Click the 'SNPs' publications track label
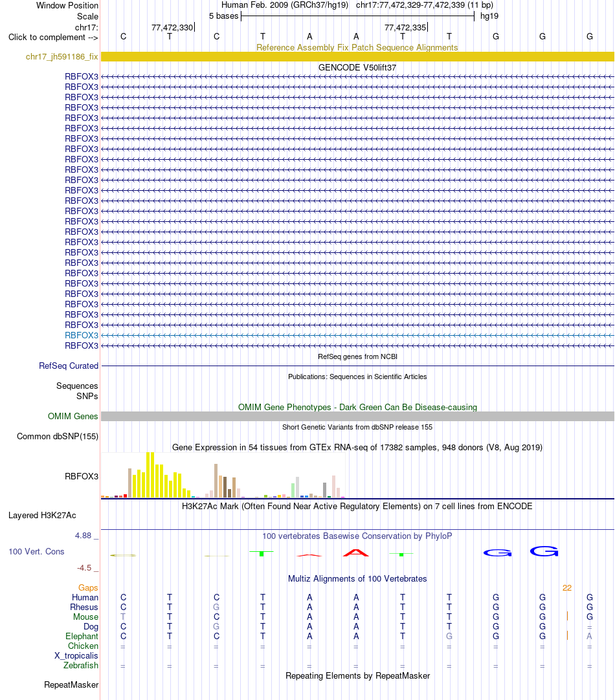The width and height of the screenshot is (615, 700). click(87, 397)
